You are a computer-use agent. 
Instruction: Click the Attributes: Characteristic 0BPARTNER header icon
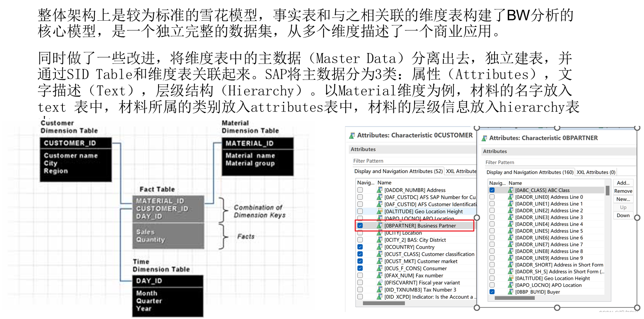click(x=484, y=138)
